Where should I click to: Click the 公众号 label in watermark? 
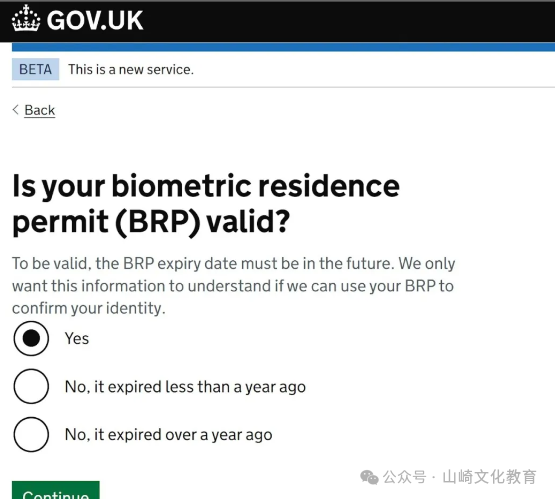pyautogui.click(x=405, y=477)
